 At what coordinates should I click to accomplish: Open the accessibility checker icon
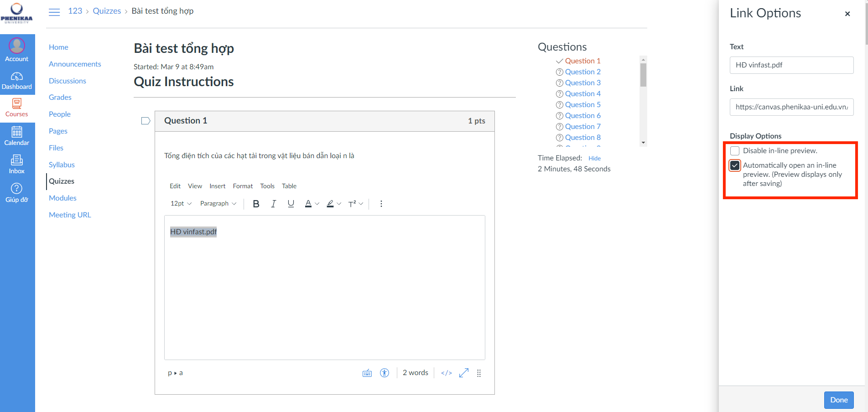point(385,373)
